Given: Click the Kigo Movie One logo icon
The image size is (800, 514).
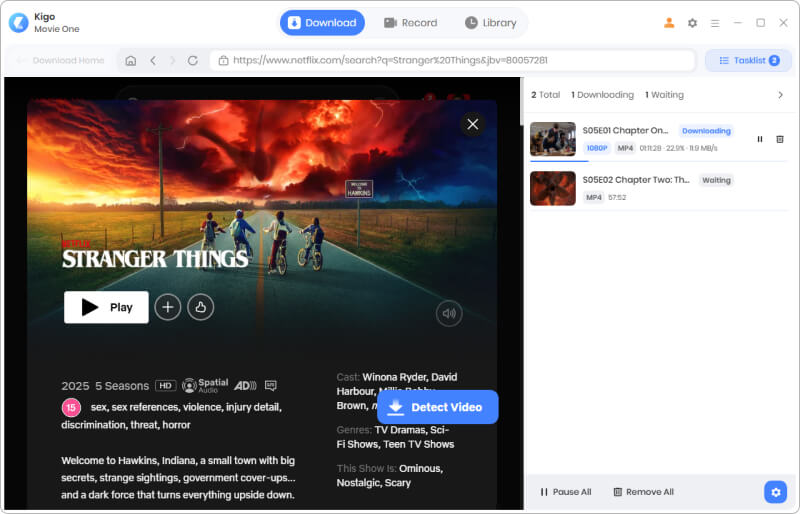Looking at the screenshot, I should (x=19, y=22).
